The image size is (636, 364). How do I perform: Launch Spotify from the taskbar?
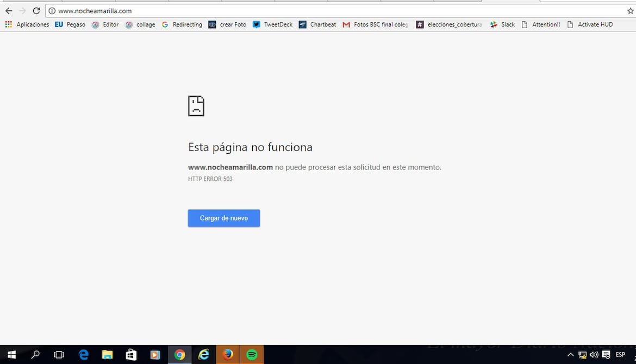[x=252, y=355]
